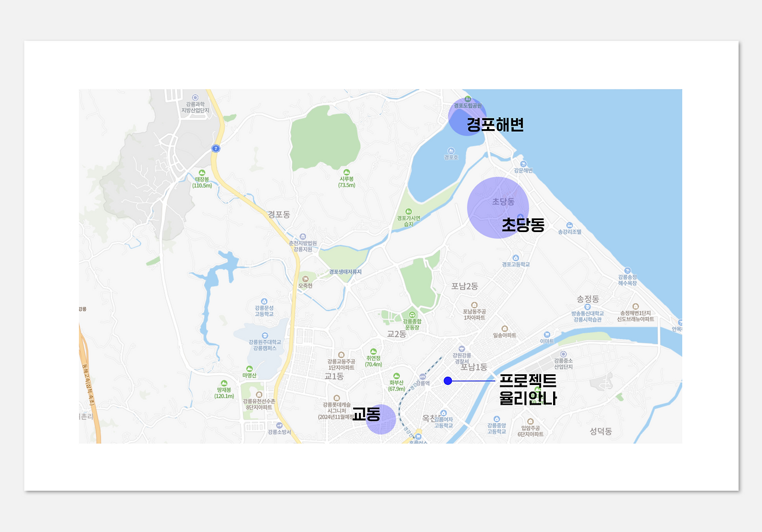This screenshot has height=532, width=762.
Task: Select the 강원강릉경찰서 police icon
Action: coord(461,348)
